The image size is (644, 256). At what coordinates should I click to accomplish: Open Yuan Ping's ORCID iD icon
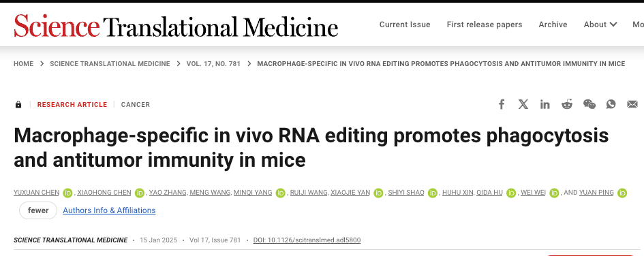622,193
